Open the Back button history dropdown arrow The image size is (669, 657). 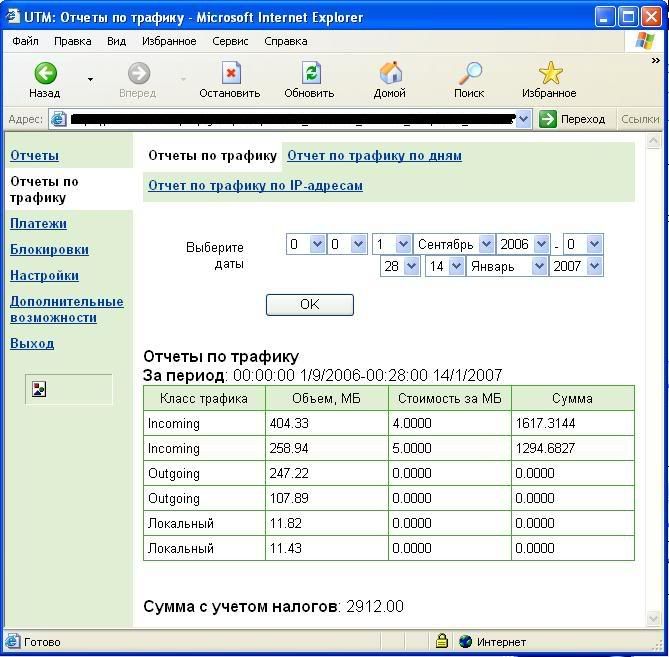(x=90, y=79)
